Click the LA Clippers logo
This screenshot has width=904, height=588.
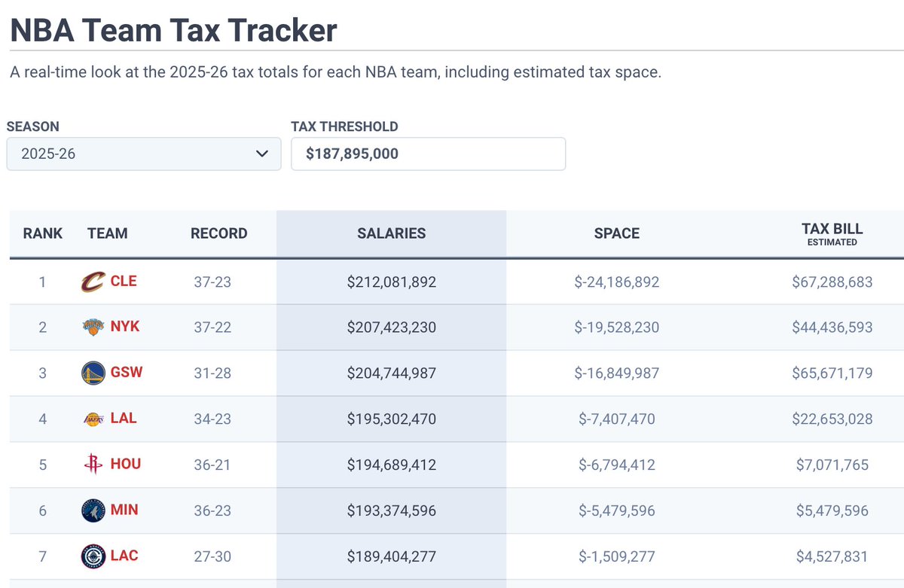coord(93,556)
